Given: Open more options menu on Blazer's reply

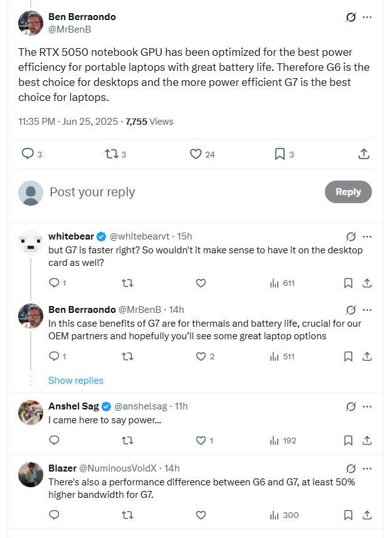Looking at the screenshot, I should tap(368, 468).
